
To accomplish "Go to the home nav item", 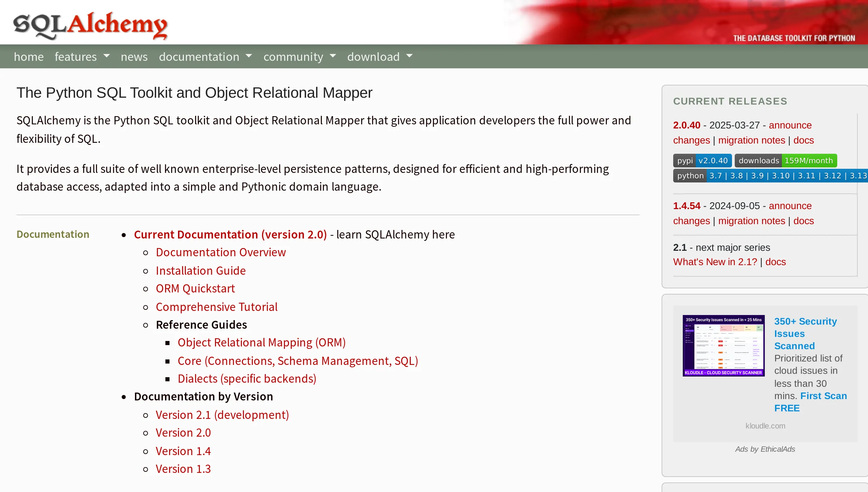I will tap(29, 56).
